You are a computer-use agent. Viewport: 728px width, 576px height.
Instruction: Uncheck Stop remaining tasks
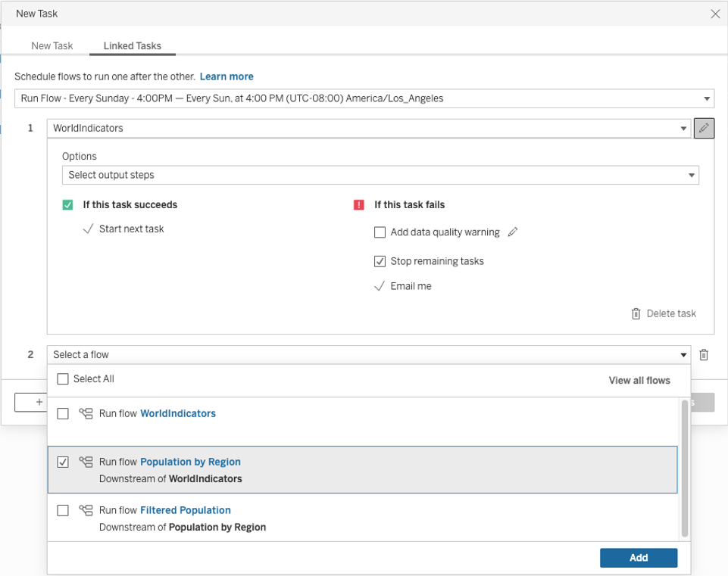(380, 261)
